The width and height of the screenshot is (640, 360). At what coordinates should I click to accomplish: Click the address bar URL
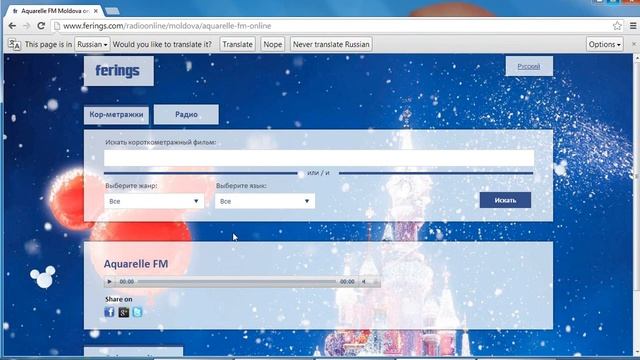point(167,26)
